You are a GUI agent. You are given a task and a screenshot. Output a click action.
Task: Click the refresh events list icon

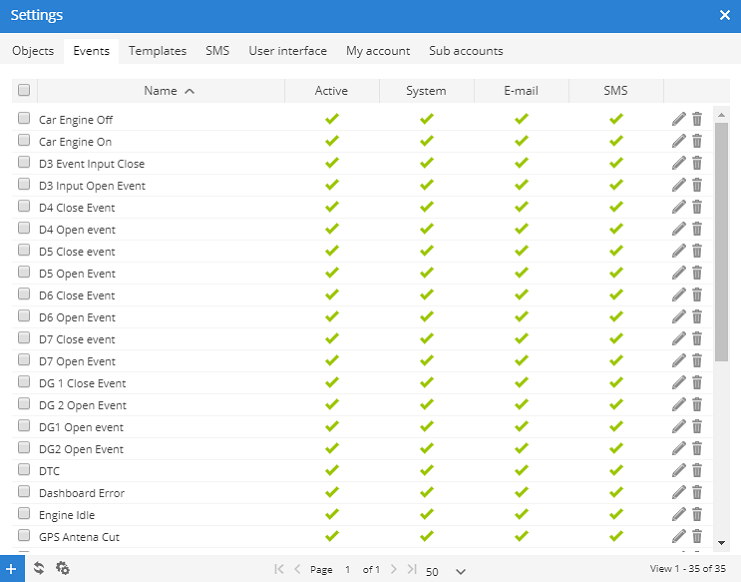tap(39, 568)
